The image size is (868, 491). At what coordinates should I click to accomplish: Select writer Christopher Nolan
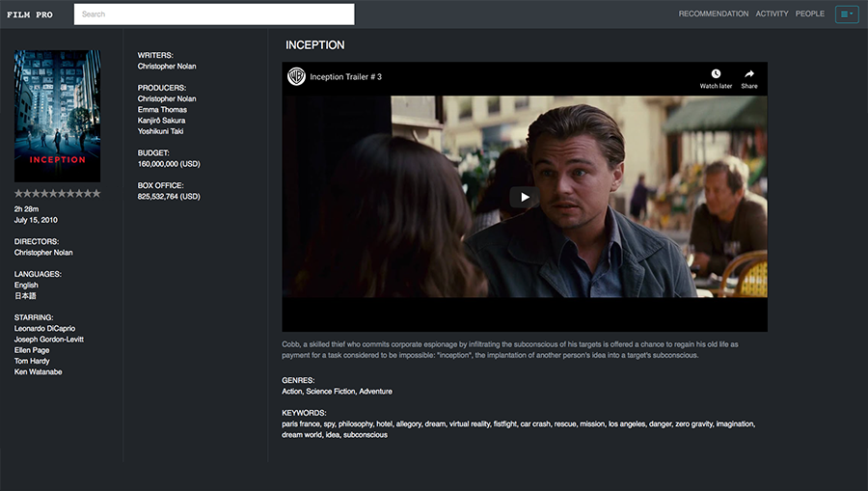point(167,67)
